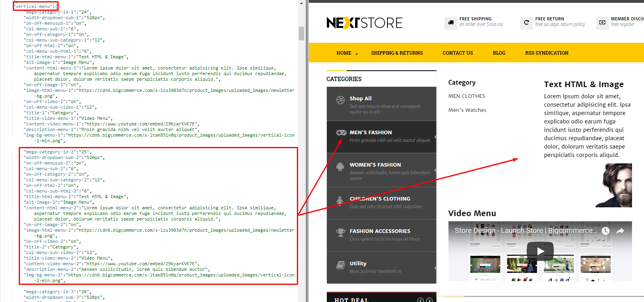Screen dimensions: 644x302
Task: Click the Men's Fashion gamepad icon
Action: click(x=341, y=133)
